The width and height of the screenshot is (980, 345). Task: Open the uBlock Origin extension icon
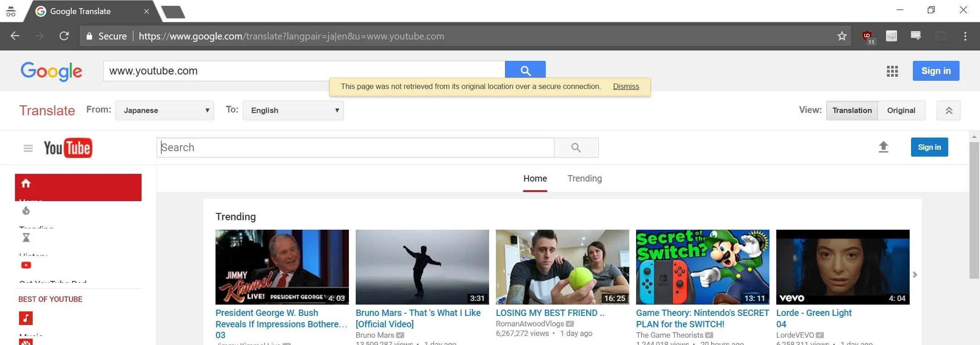(867, 36)
